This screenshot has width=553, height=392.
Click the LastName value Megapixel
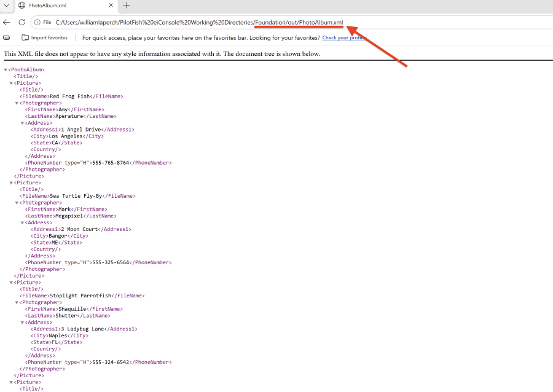click(69, 216)
